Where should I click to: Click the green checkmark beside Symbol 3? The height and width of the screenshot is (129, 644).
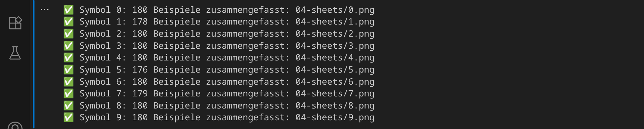click(69, 46)
